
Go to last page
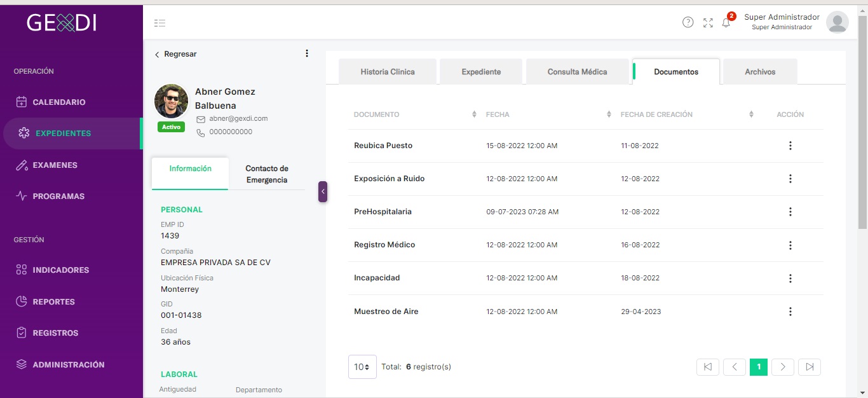(x=810, y=367)
